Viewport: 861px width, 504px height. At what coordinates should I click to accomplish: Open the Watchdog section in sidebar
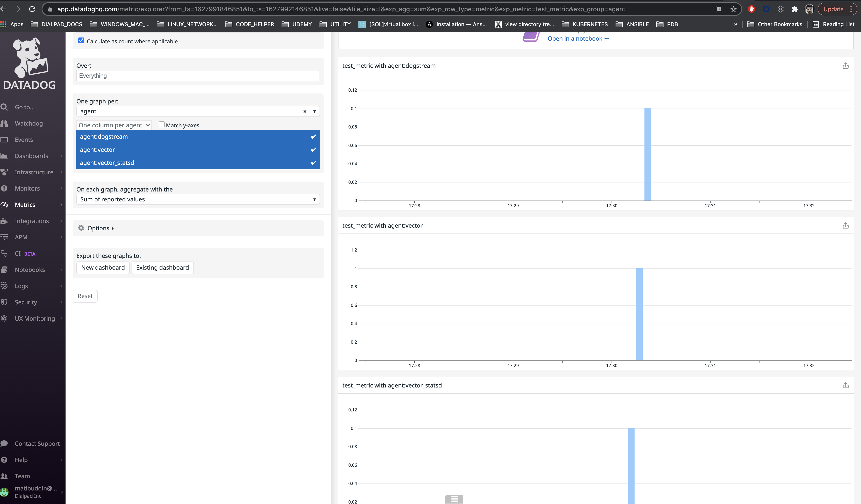pos(29,123)
